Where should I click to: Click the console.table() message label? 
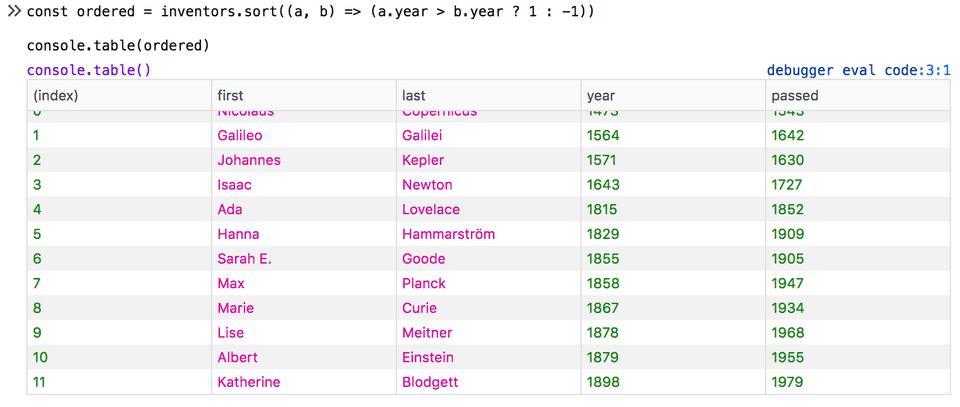pyautogui.click(x=89, y=70)
